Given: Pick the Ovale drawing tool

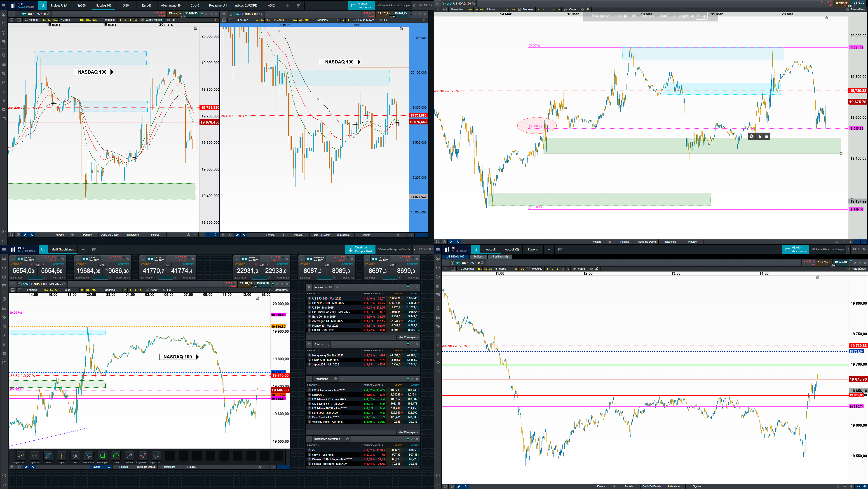Looking at the screenshot, I should tap(116, 456).
